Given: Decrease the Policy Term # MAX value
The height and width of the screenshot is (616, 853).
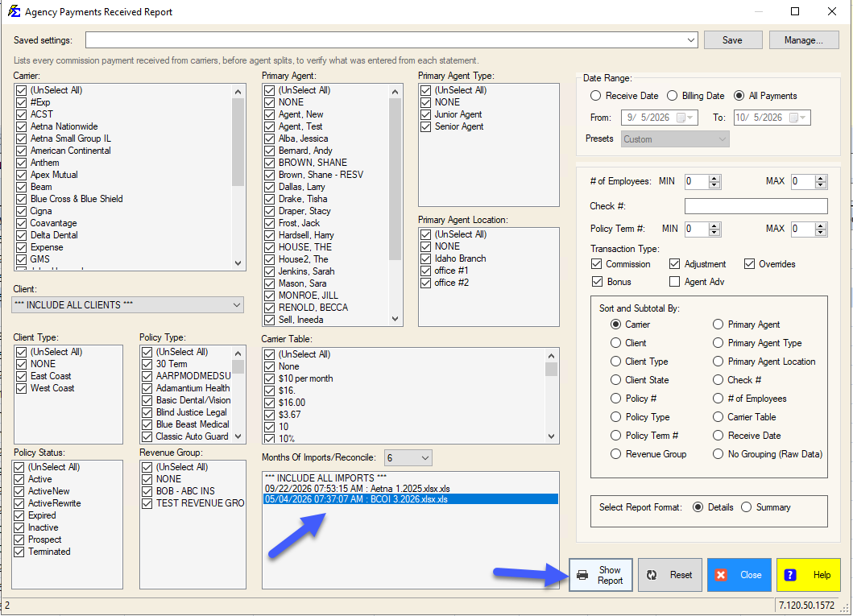Looking at the screenshot, I should (821, 232).
